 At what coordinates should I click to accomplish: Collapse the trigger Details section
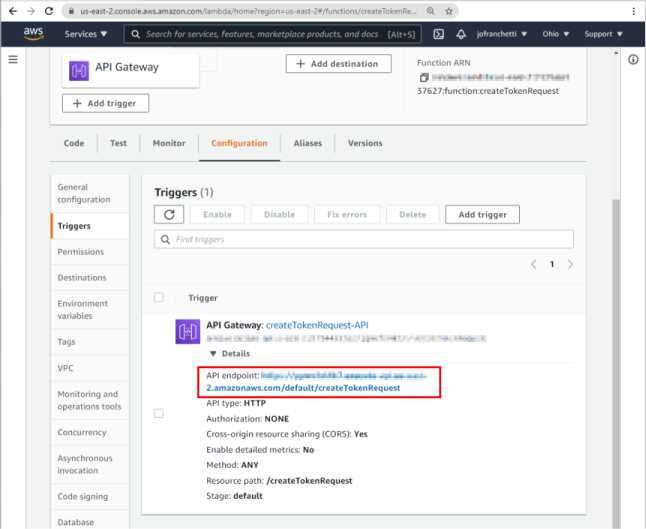point(230,353)
